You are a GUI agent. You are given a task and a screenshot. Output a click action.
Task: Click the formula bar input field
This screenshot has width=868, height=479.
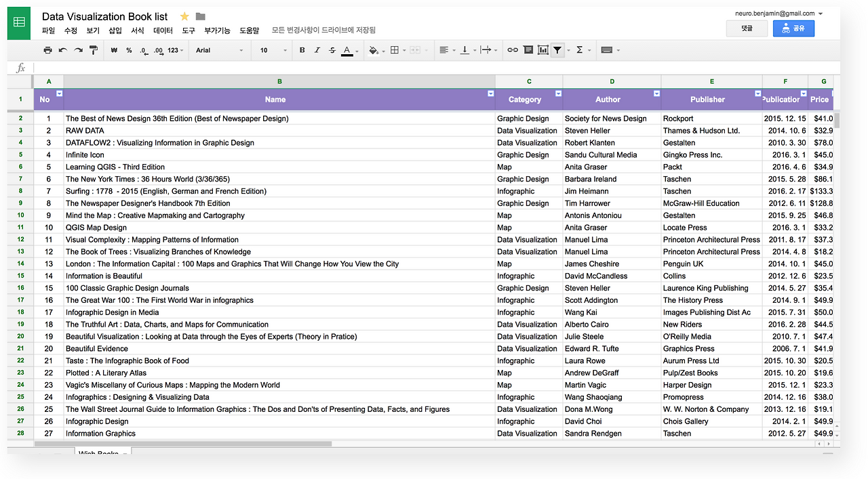click(x=434, y=68)
